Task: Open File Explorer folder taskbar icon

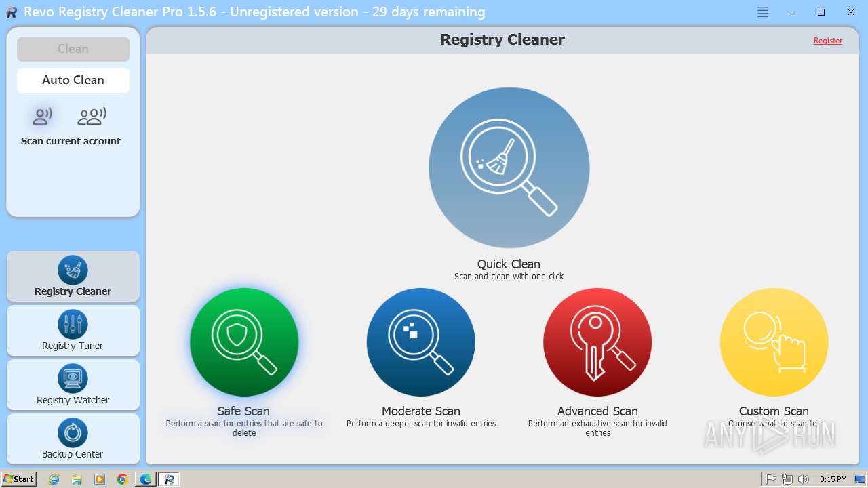Action: pos(77,479)
